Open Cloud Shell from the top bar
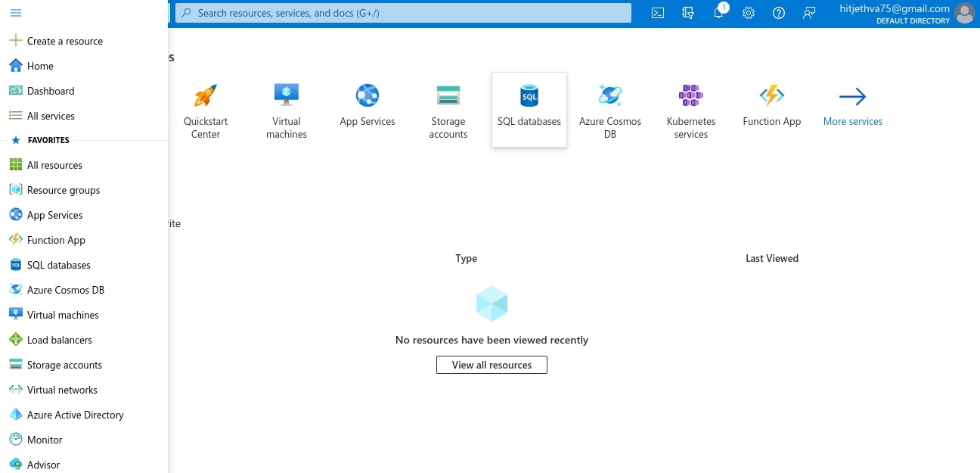This screenshot has width=980, height=473. 658,13
